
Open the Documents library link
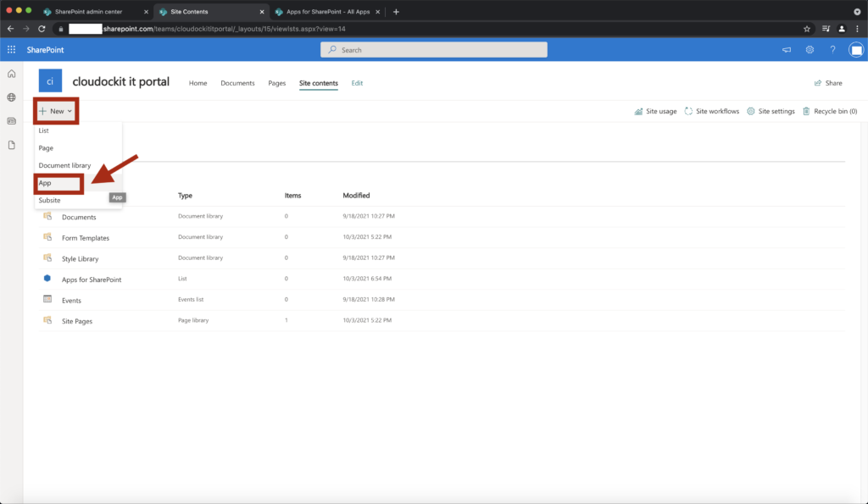[x=79, y=218]
